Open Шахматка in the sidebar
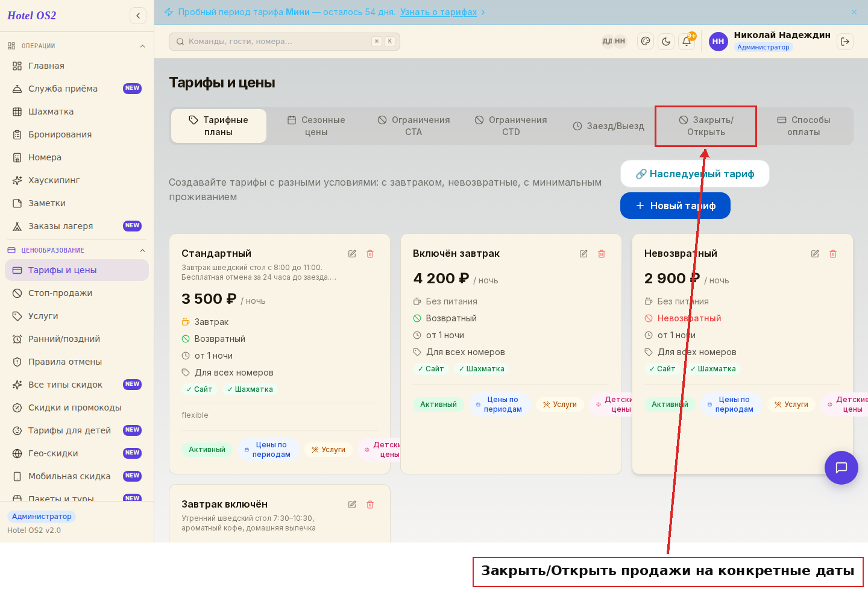The width and height of the screenshot is (868, 601). point(77,112)
